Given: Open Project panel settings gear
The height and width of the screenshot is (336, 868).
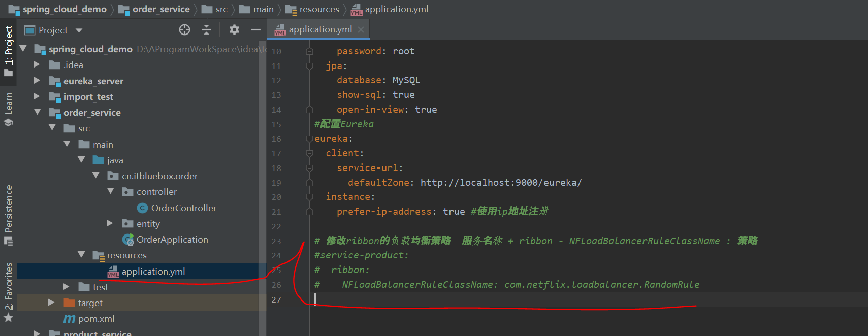Looking at the screenshot, I should point(234,30).
